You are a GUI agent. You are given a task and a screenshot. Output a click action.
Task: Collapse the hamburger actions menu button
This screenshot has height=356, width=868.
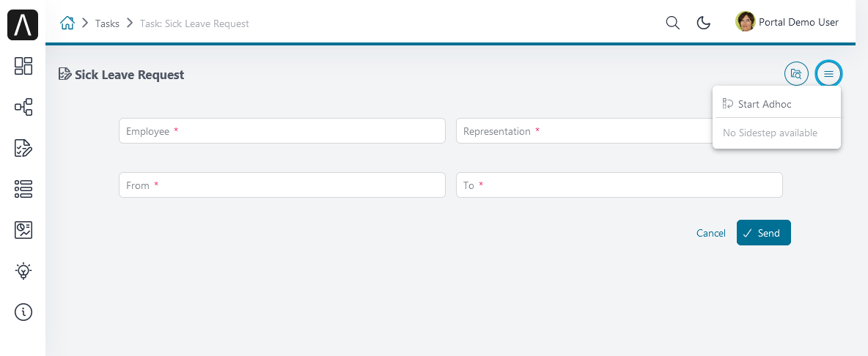[828, 73]
